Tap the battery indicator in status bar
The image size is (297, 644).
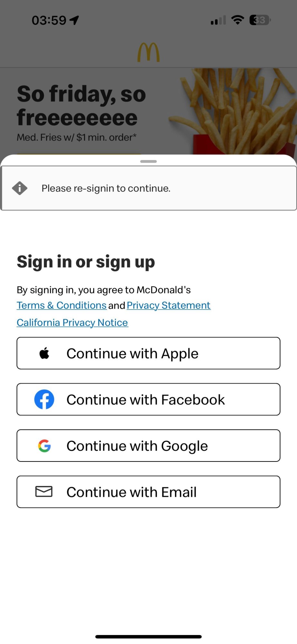[x=260, y=20]
